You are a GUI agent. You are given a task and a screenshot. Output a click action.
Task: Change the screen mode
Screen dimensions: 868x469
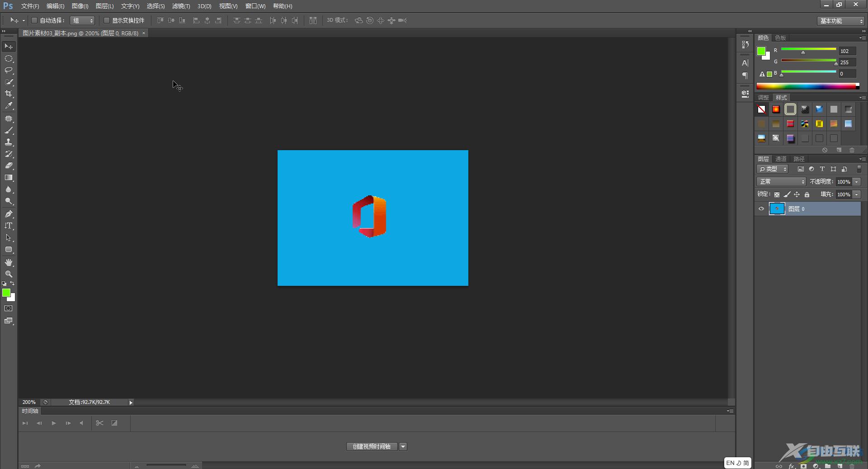pyautogui.click(x=9, y=321)
